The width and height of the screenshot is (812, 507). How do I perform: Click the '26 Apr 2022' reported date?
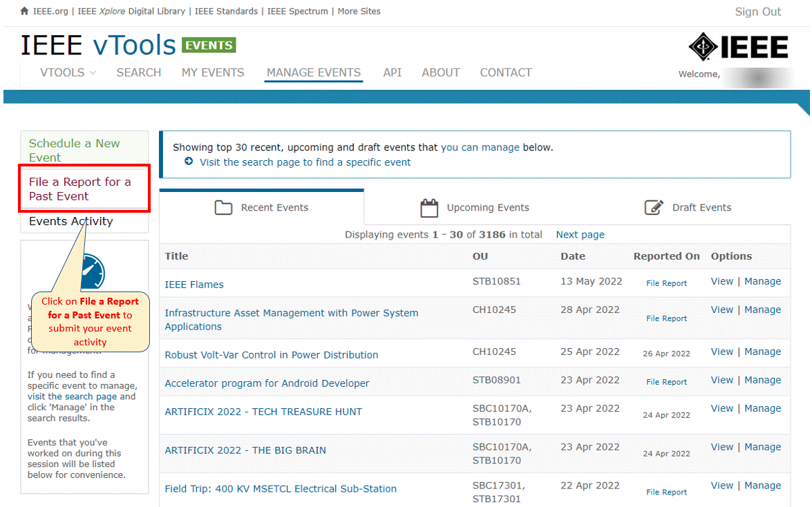tap(666, 354)
